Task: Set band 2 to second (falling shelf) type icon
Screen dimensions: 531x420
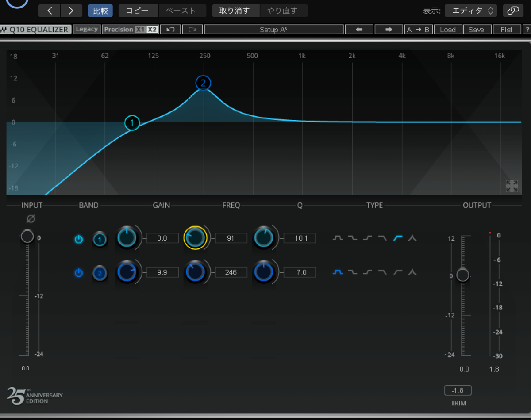Action: coord(353,272)
